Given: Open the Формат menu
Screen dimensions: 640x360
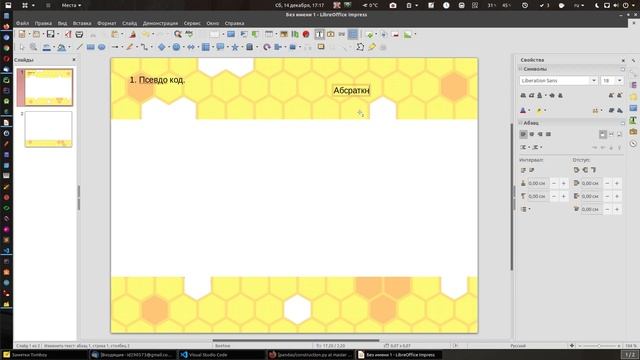Looking at the screenshot, I should pos(107,23).
